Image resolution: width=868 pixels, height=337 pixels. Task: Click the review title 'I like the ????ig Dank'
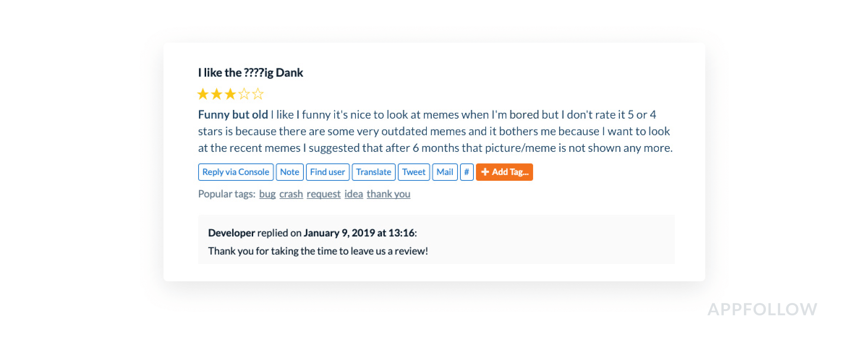(x=250, y=73)
